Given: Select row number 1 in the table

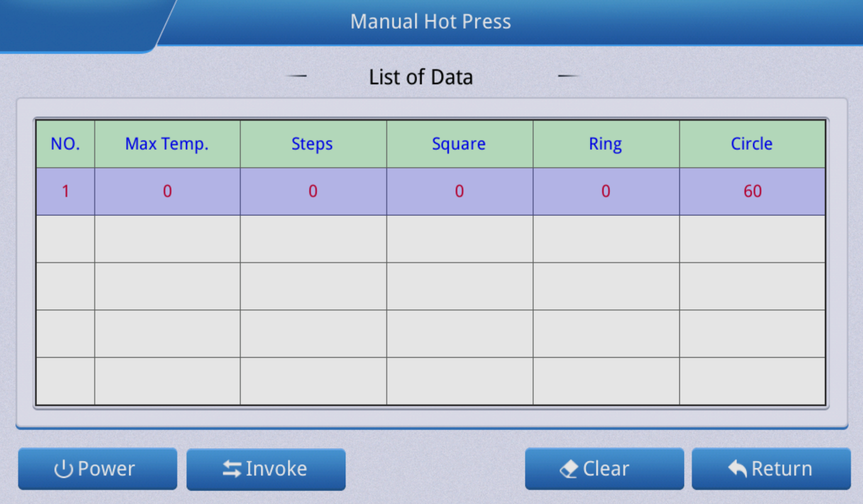Looking at the screenshot, I should click(65, 192).
